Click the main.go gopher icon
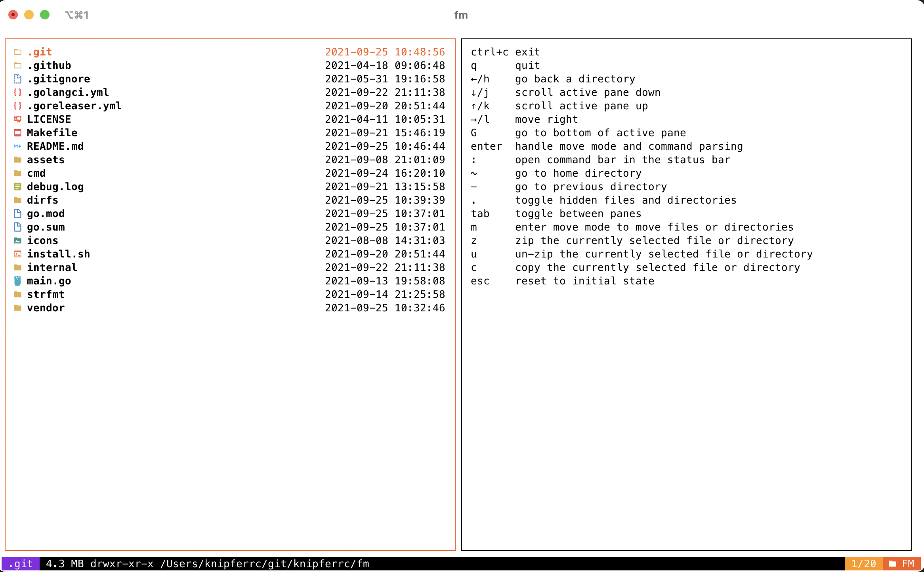 point(17,281)
